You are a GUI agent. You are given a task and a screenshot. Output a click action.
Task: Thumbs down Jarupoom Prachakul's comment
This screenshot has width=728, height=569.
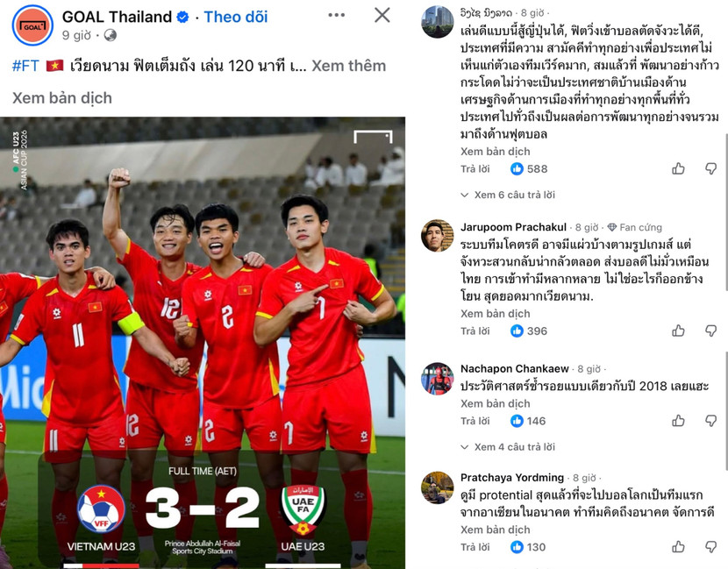(x=710, y=331)
